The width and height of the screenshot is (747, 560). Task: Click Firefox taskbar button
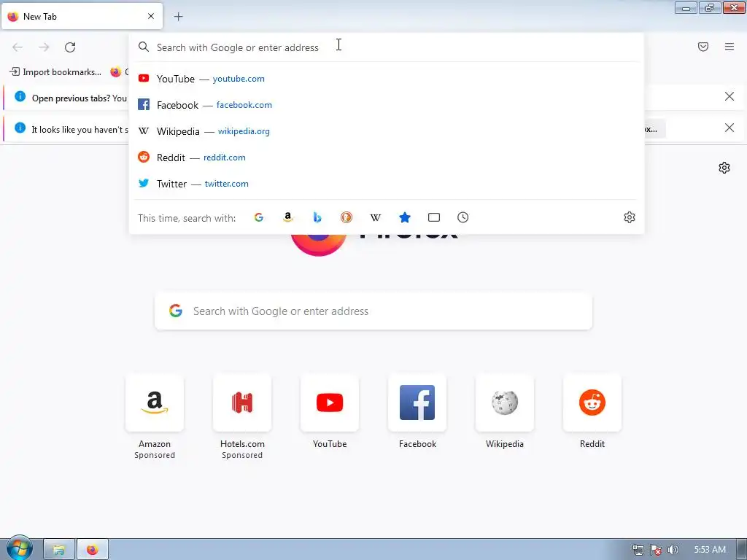[x=93, y=550]
